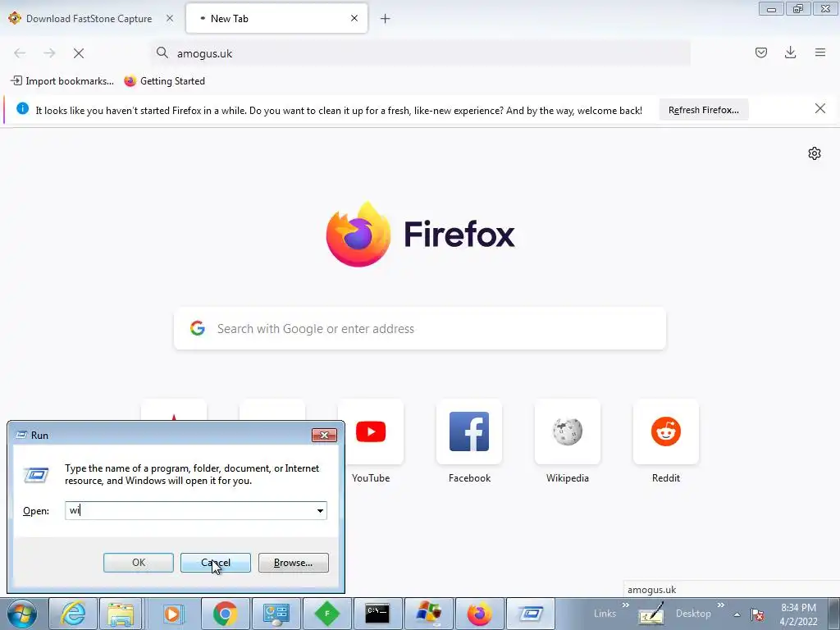Open the Firefox hamburger menu
Image resolution: width=840 pixels, height=630 pixels.
(820, 52)
